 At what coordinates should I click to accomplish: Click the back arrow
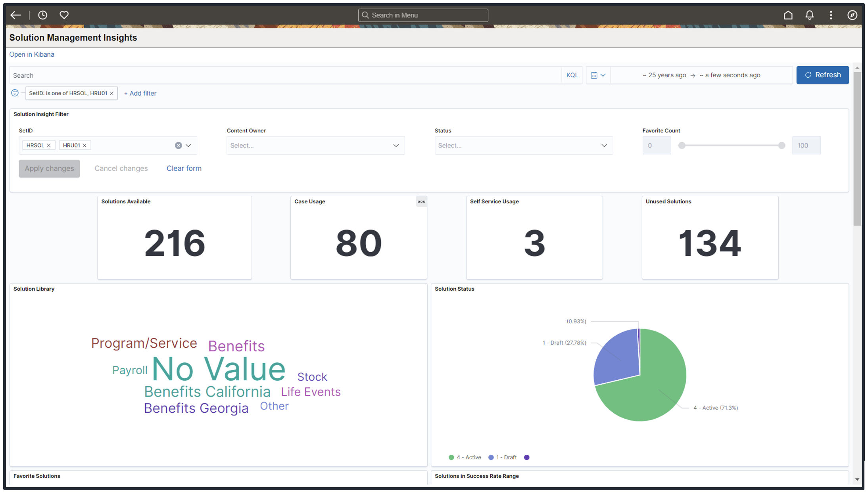[15, 15]
